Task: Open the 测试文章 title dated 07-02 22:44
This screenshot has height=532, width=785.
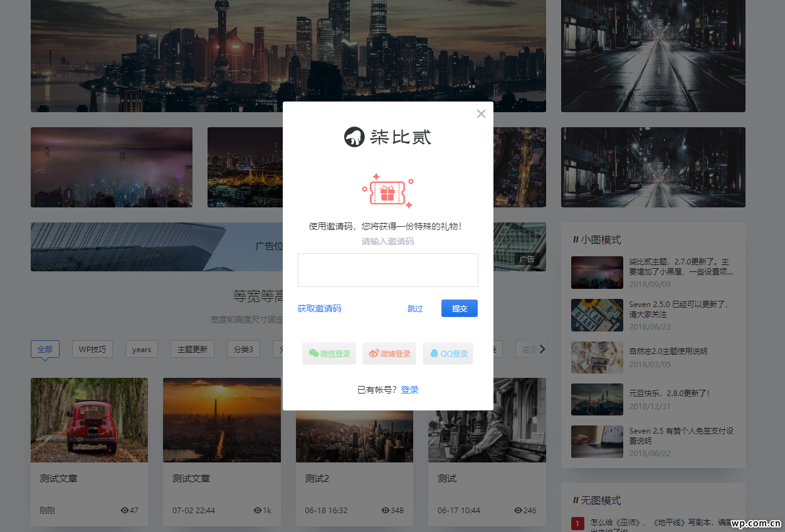Action: click(191, 479)
